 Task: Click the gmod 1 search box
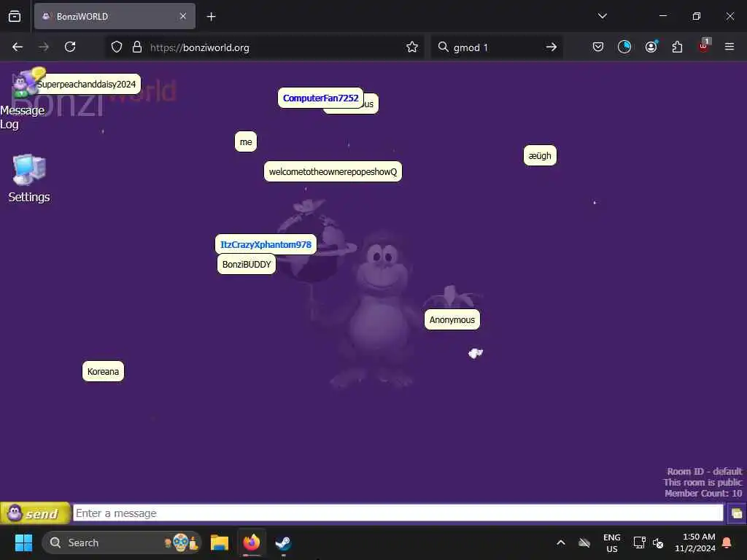(496, 47)
